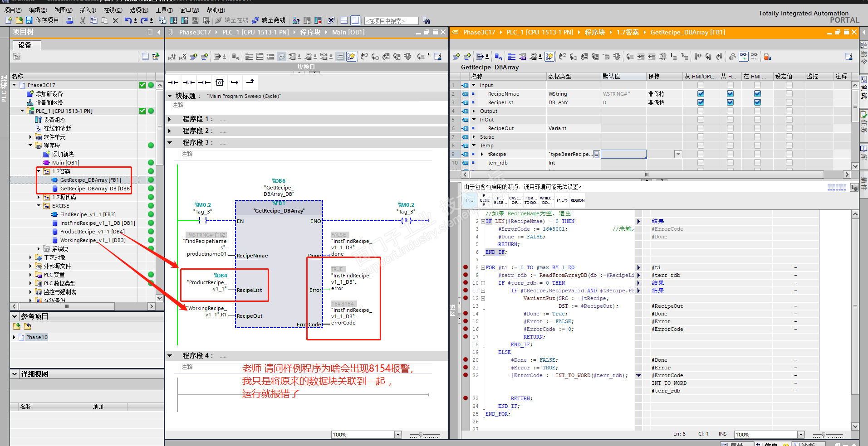The height and width of the screenshot is (446, 868).
Task: Click the Save project icon in the main toolbar
Action: click(x=29, y=20)
